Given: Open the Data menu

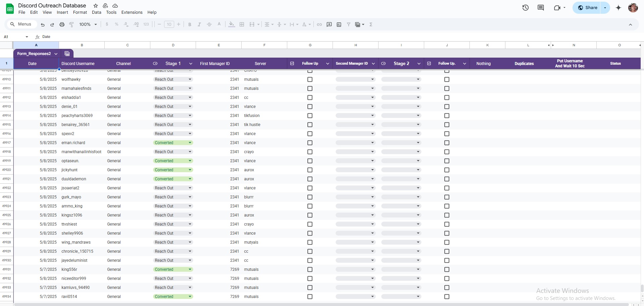Looking at the screenshot, I should click(96, 12).
